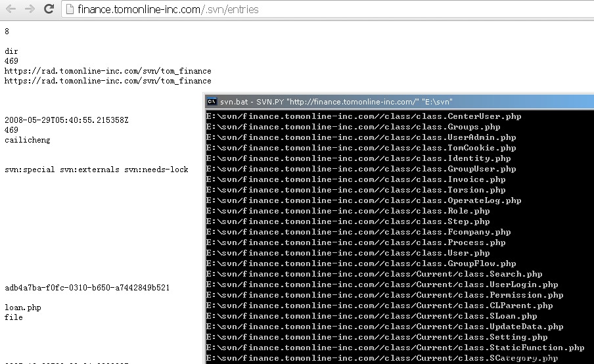Click the first '469' revision number
The height and width of the screenshot is (364, 594).
(x=11, y=61)
